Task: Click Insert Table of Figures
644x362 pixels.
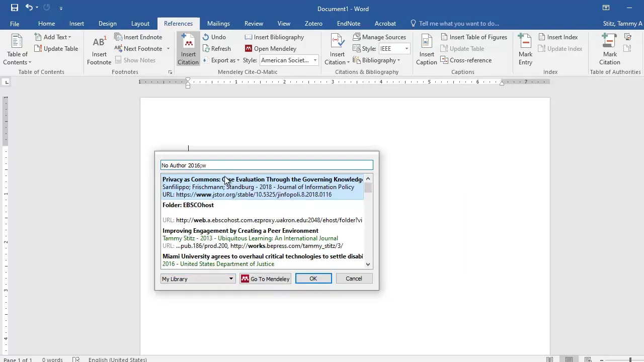Action: (x=473, y=37)
